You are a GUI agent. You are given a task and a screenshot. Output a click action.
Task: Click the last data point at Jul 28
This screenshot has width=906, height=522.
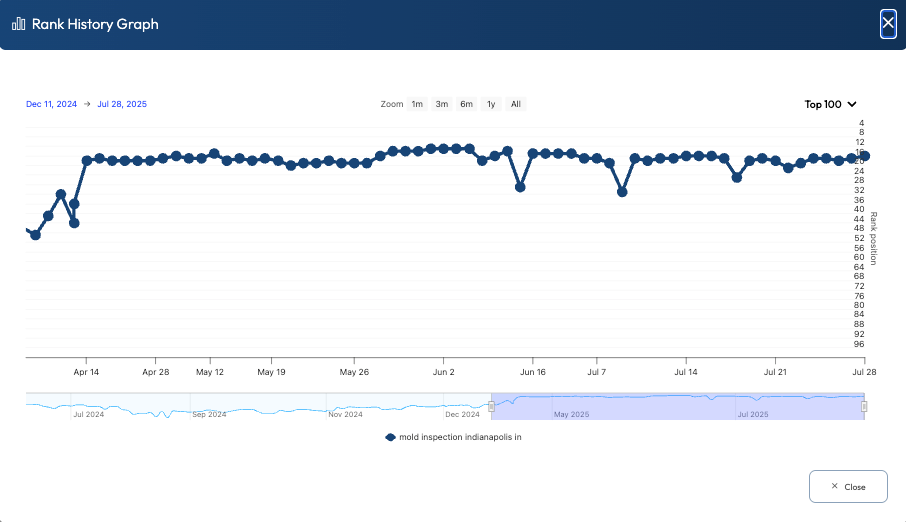tap(864, 156)
